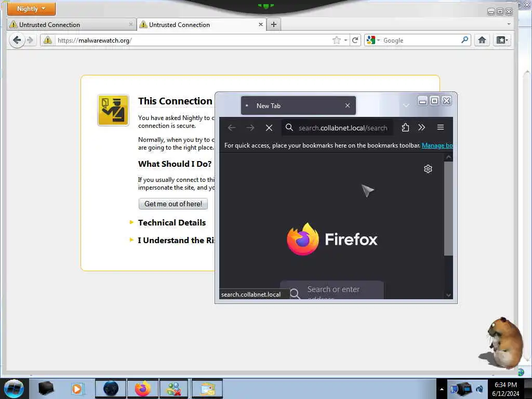Open the Windows Start menu
The image size is (532, 399).
(14, 389)
